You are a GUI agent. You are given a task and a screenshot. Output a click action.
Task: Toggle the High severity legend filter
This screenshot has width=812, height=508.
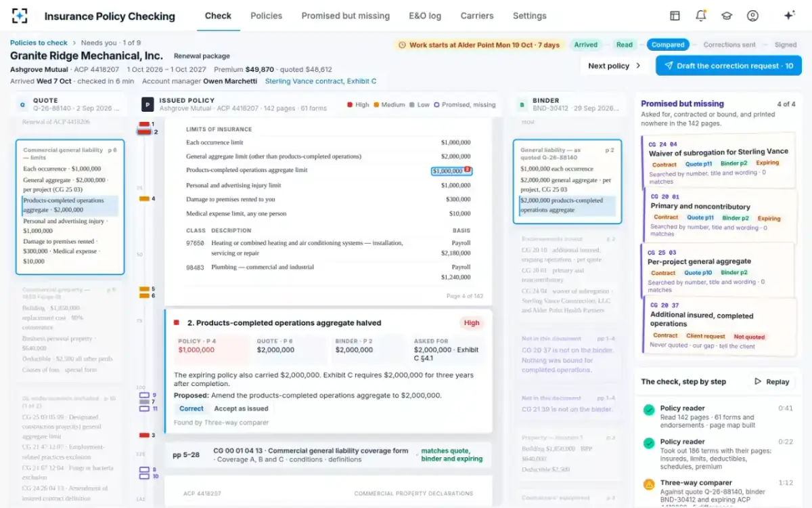(x=358, y=105)
